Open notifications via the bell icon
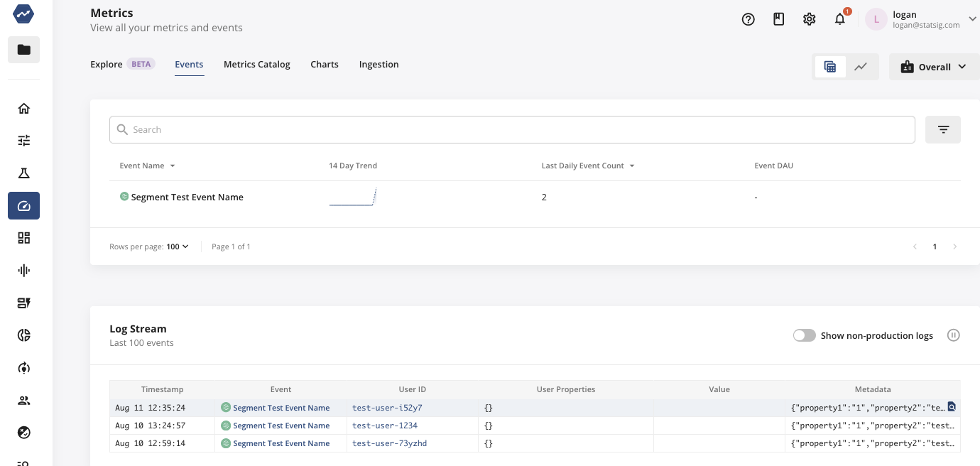The height and width of the screenshot is (466, 980). pyautogui.click(x=839, y=19)
